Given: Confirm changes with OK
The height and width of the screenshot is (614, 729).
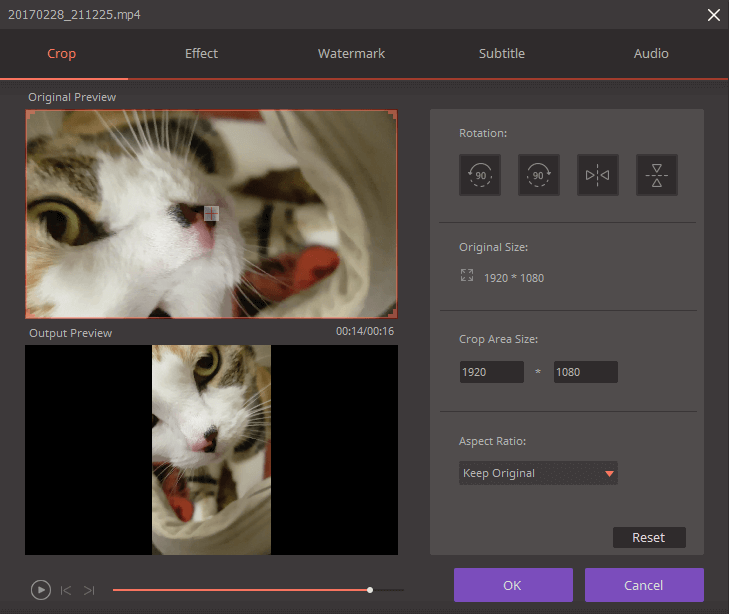Looking at the screenshot, I should pos(513,585).
